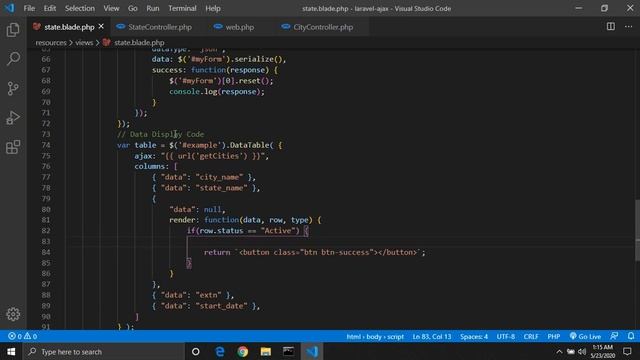The height and width of the screenshot is (360, 640).
Task: Click html › body › script status item
Action: tap(375, 336)
